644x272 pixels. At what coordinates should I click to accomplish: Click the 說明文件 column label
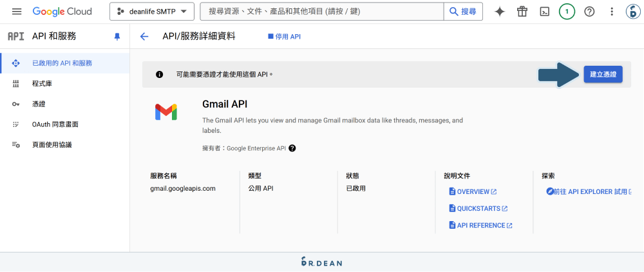(457, 176)
